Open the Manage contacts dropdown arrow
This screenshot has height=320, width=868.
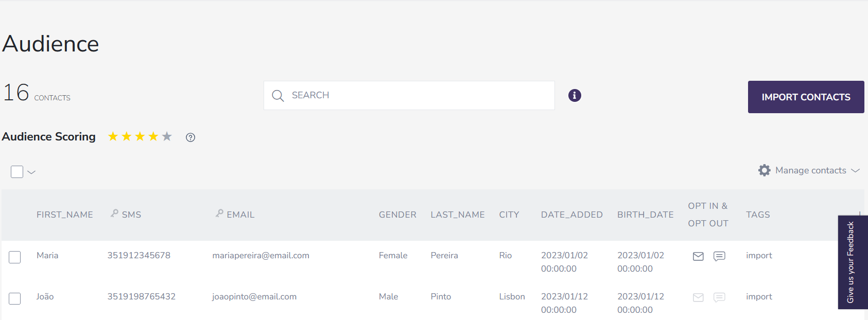click(856, 170)
